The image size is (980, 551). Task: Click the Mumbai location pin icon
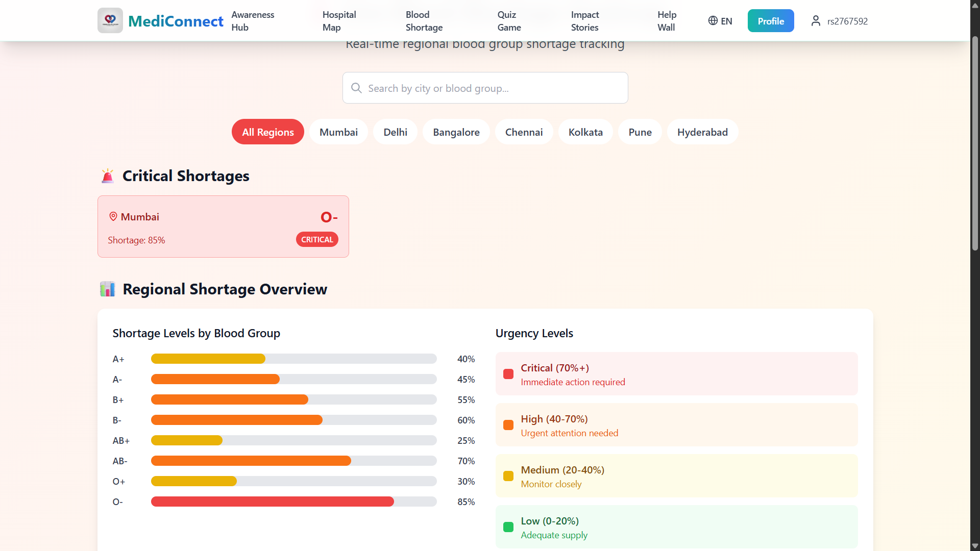113,217
